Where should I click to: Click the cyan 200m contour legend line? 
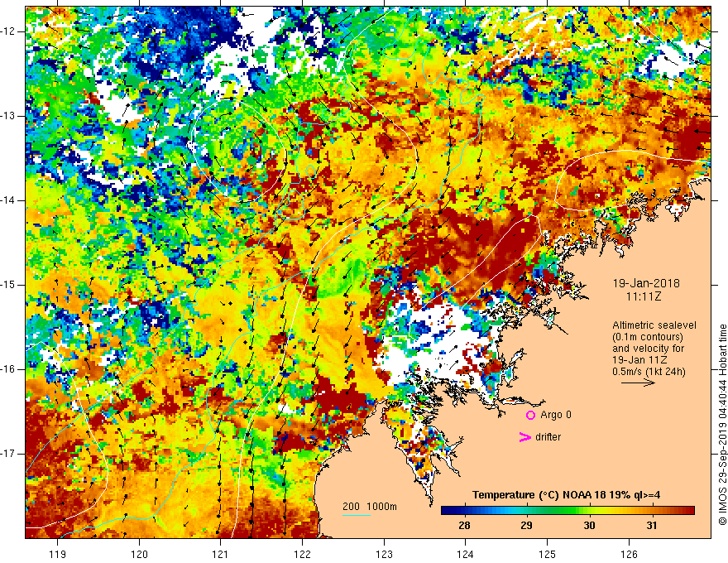coord(356,515)
